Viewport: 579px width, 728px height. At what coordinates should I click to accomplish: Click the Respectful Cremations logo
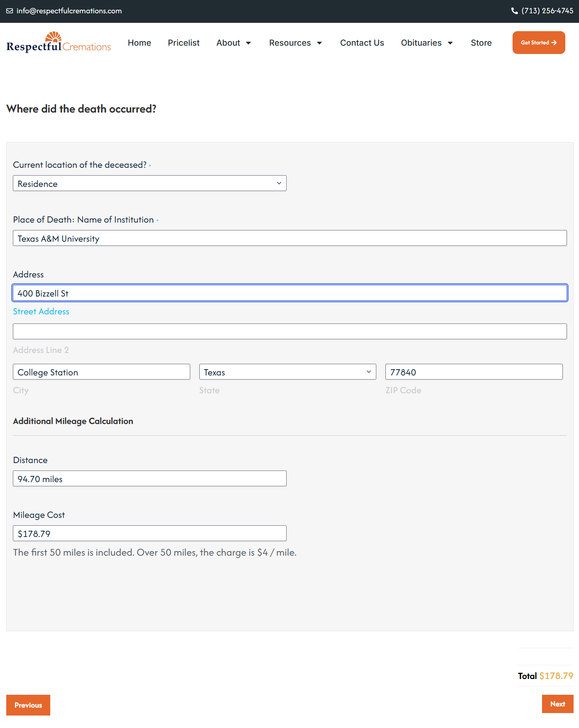[59, 42]
